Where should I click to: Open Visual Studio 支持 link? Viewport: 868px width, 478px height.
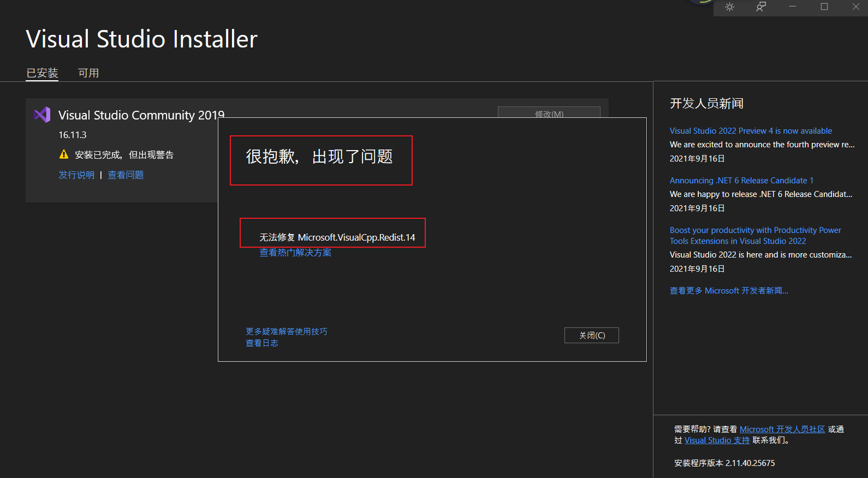click(717, 440)
